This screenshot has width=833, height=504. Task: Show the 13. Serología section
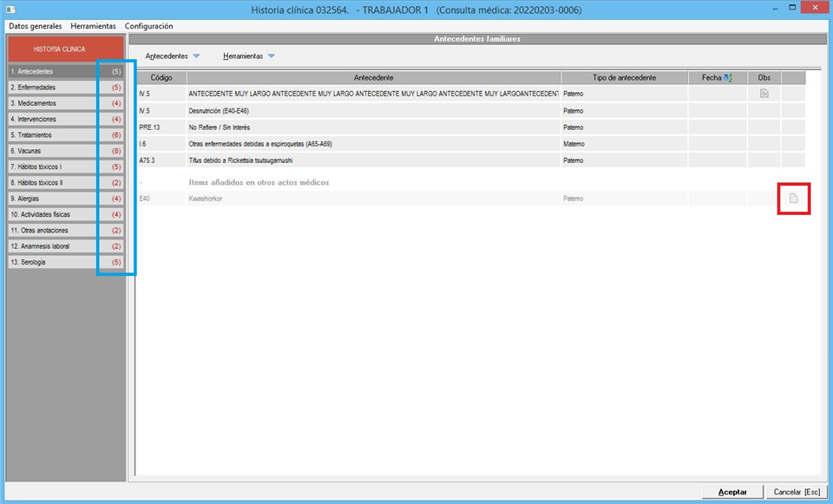coord(65,262)
